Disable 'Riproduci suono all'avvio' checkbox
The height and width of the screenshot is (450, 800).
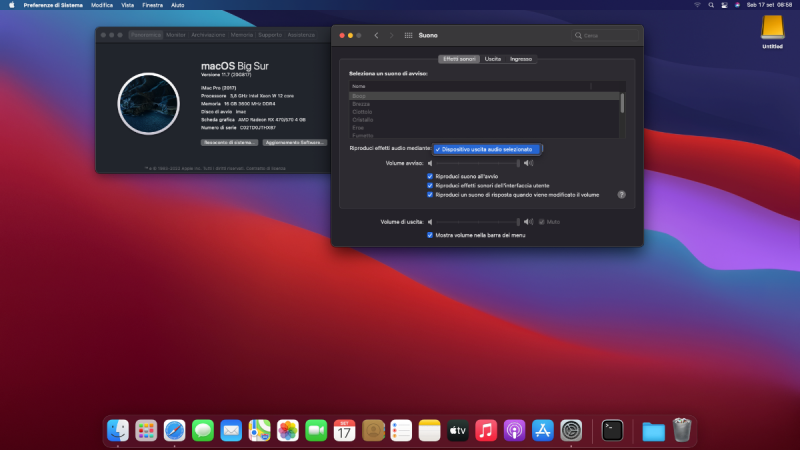coord(430,177)
